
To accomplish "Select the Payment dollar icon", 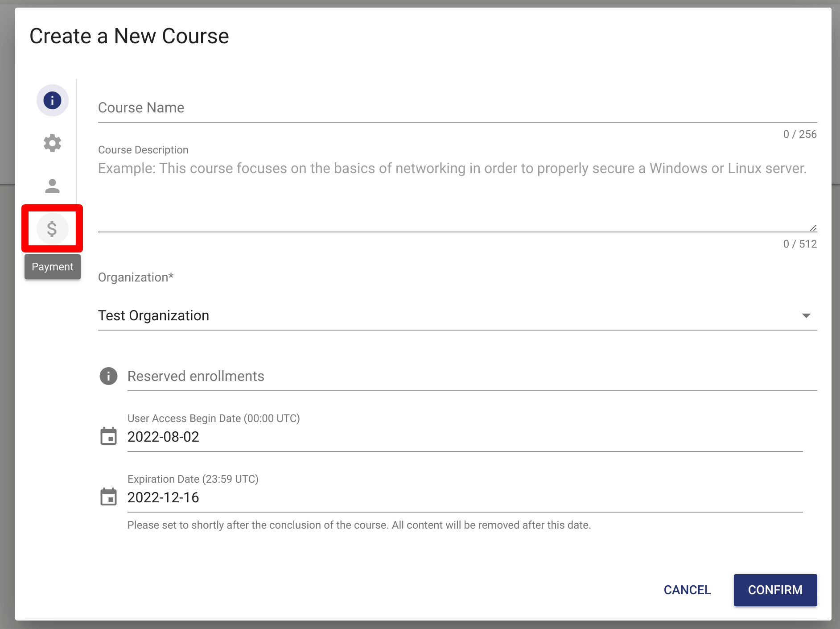I will click(x=52, y=229).
